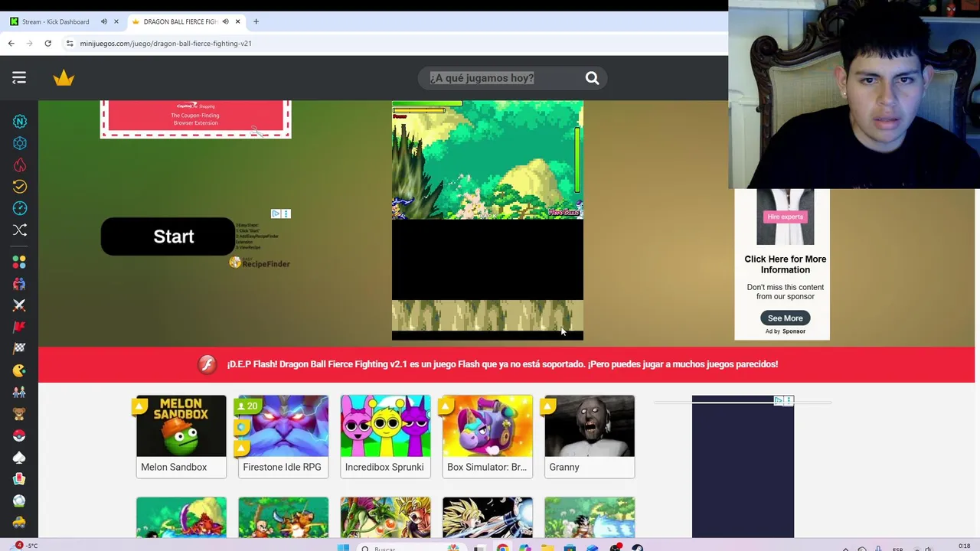Open the Granny game card
980x551 pixels.
[x=590, y=436]
